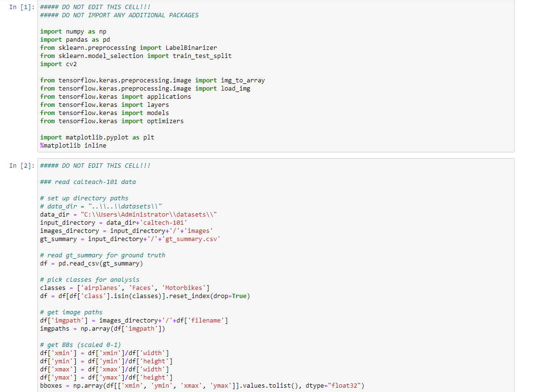552x392 pixels.
Task: Click the 'get BBs (scaled 0-1)' comment
Action: click(80, 345)
